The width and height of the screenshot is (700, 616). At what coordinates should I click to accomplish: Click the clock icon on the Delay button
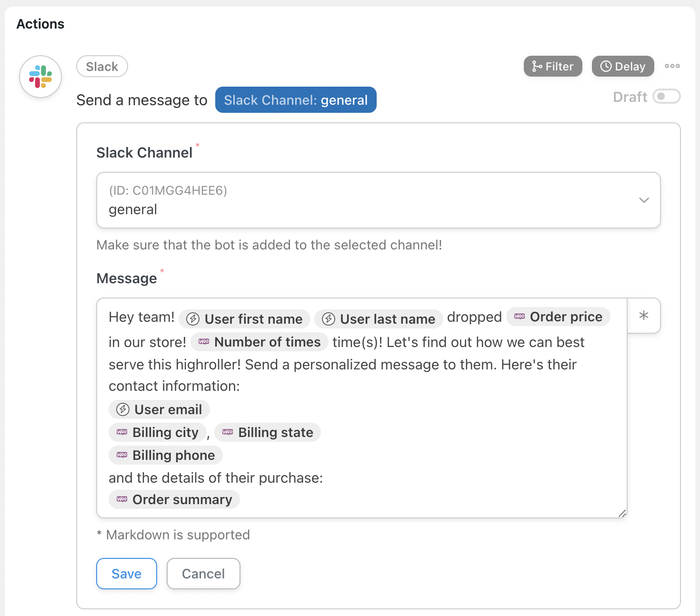pos(606,66)
